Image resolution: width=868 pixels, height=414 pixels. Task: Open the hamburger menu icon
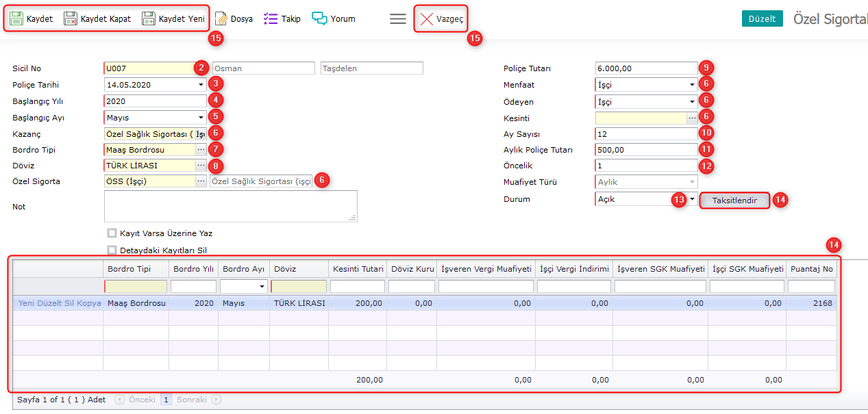pos(398,19)
